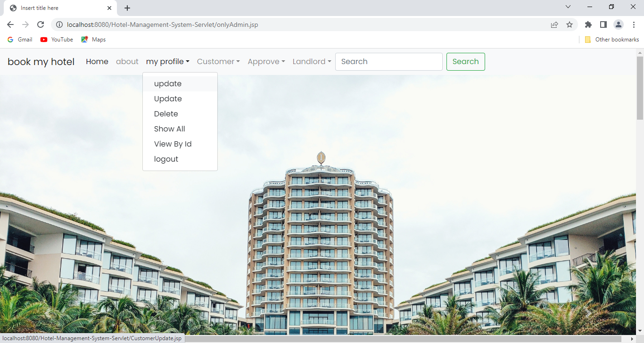Screen dimensions: 644x343
Task: Open the about link in navbar
Action: pyautogui.click(x=127, y=62)
